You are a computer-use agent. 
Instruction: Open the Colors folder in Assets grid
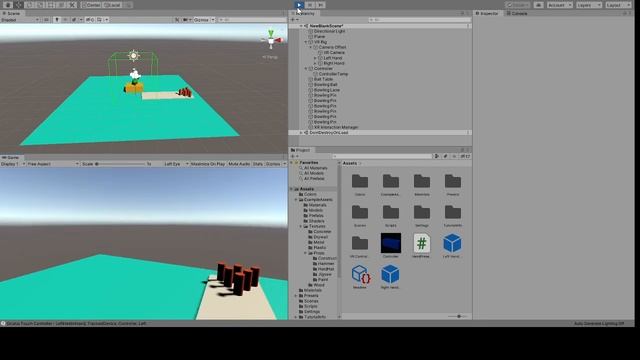[x=360, y=184]
